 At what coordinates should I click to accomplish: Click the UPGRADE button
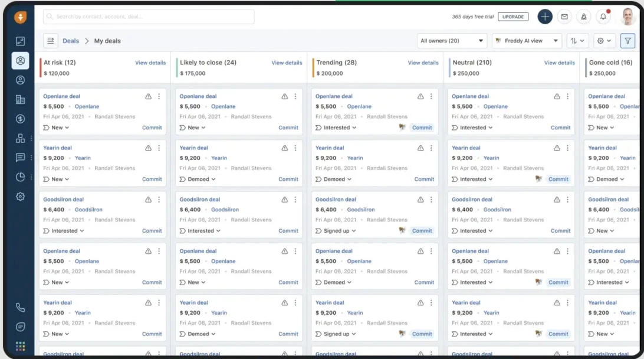pyautogui.click(x=513, y=17)
